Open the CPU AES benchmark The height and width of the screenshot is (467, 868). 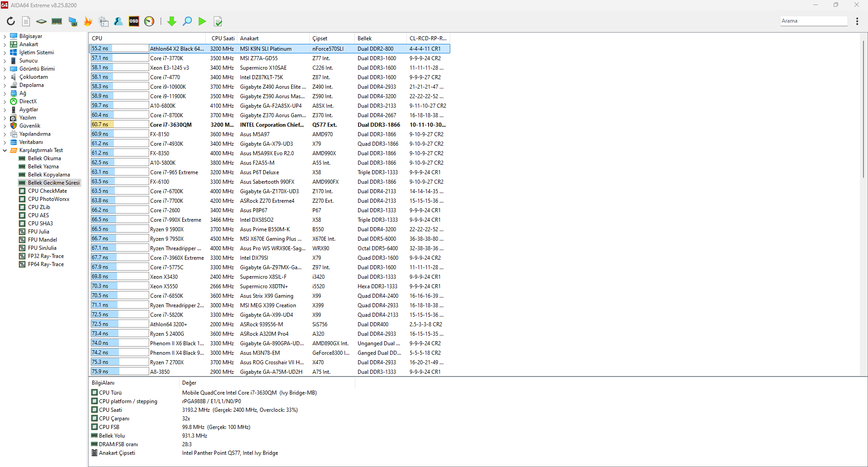click(38, 215)
